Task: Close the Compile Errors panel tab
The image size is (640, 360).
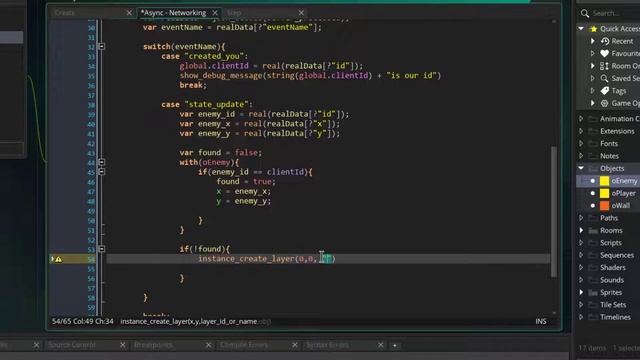Action: point(295,345)
